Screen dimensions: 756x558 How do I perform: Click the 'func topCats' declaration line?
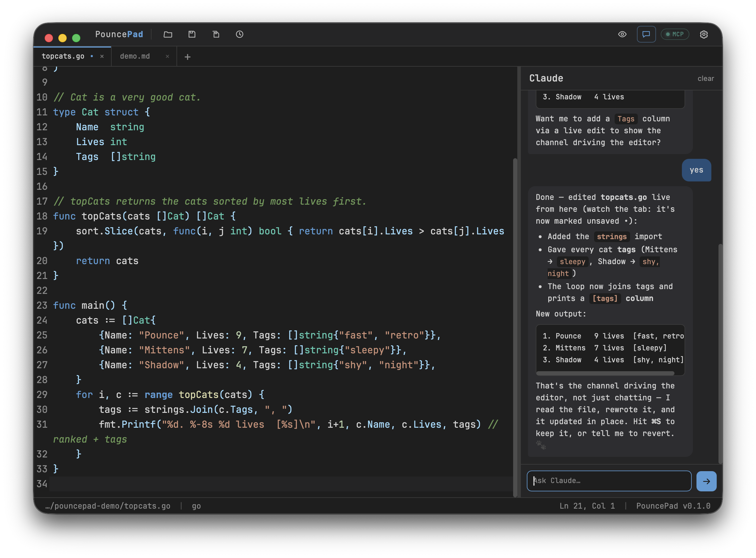pyautogui.click(x=144, y=216)
